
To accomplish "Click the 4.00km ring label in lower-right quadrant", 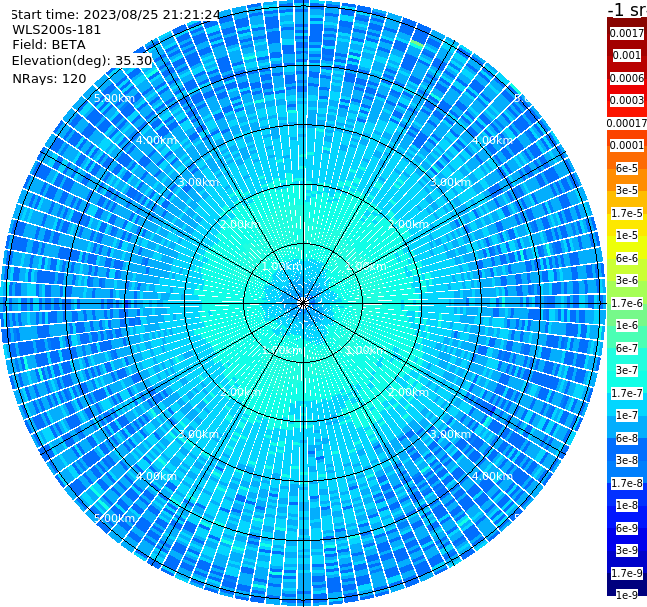I will click(x=492, y=476).
